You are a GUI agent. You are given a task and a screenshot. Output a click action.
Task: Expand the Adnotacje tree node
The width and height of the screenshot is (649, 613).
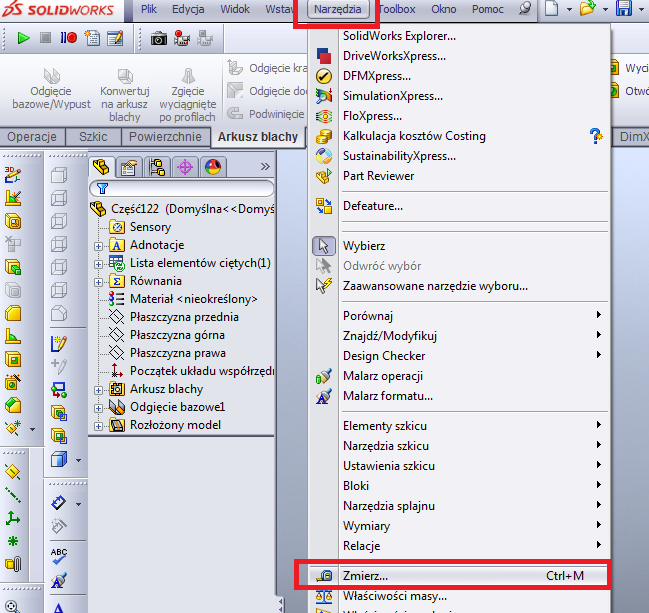[x=98, y=246]
